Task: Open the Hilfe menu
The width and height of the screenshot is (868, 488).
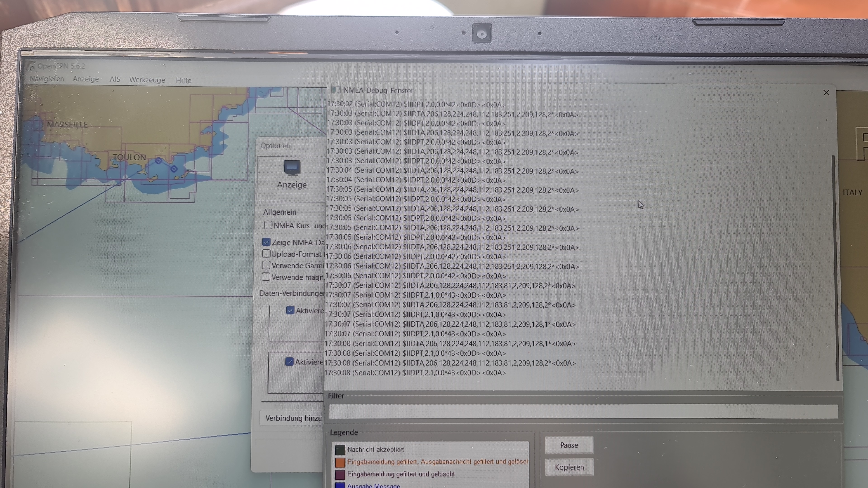Action: [x=183, y=80]
